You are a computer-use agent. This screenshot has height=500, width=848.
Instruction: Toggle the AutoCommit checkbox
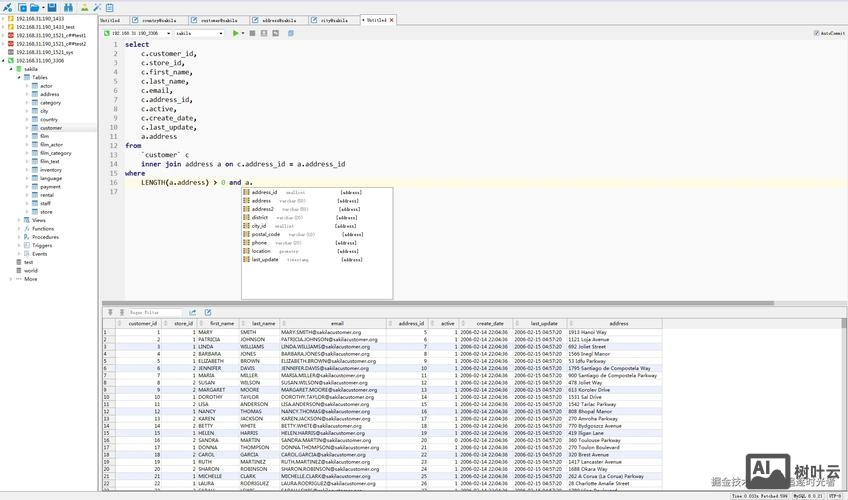point(816,33)
